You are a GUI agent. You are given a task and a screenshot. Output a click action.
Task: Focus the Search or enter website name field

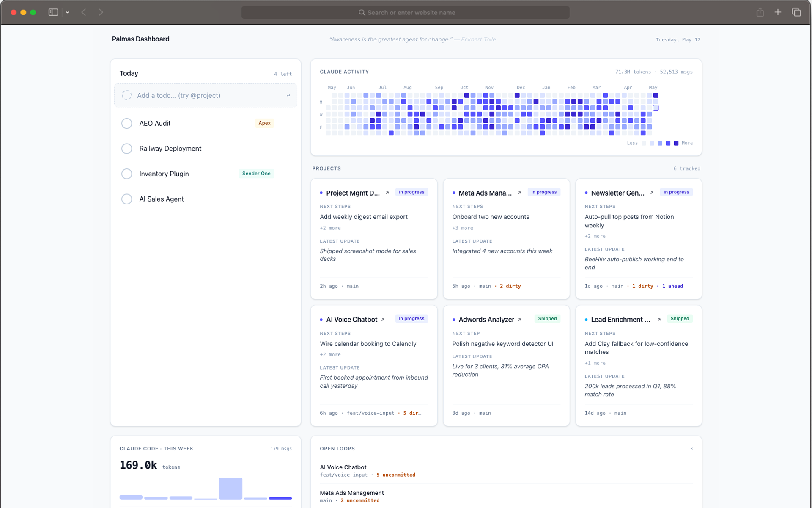point(405,12)
